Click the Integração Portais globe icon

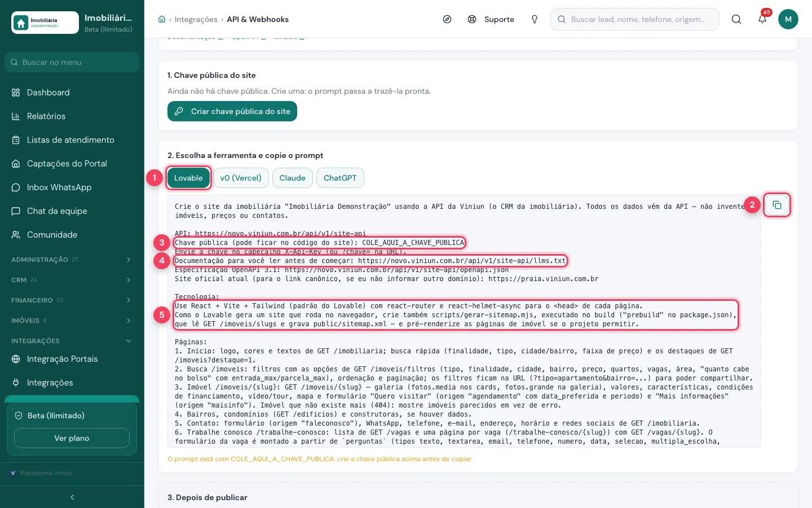(x=16, y=359)
